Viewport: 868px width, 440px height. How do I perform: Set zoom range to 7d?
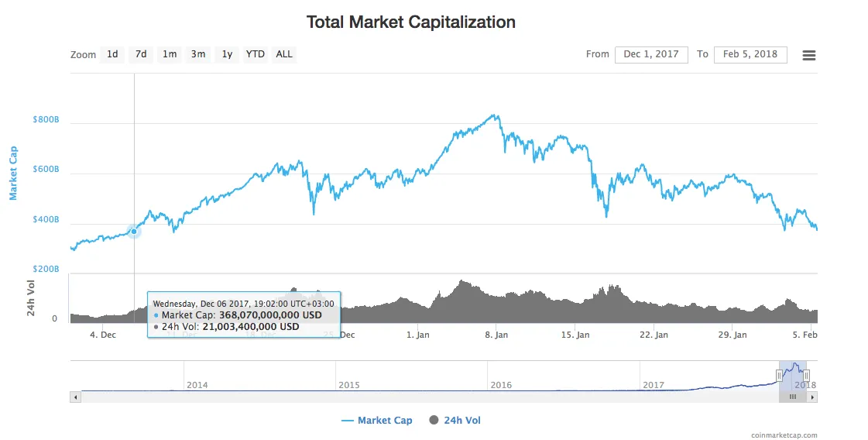141,54
